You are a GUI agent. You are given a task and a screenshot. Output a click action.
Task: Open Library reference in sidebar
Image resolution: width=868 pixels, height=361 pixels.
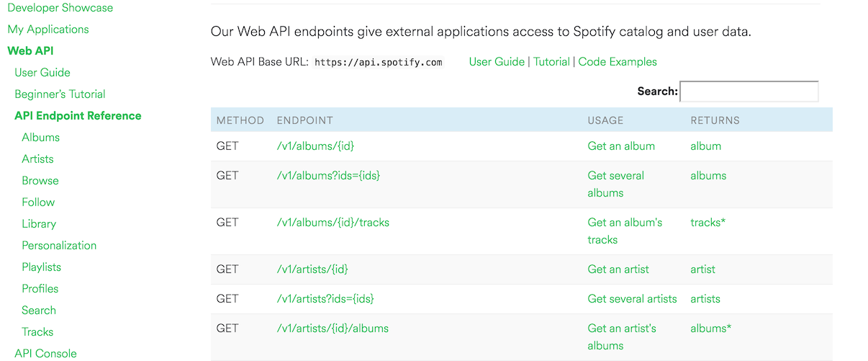click(x=39, y=224)
